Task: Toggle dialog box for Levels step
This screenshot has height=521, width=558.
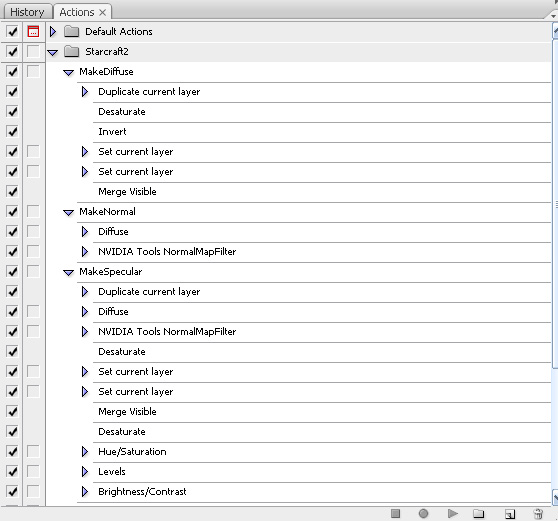Action: point(33,471)
